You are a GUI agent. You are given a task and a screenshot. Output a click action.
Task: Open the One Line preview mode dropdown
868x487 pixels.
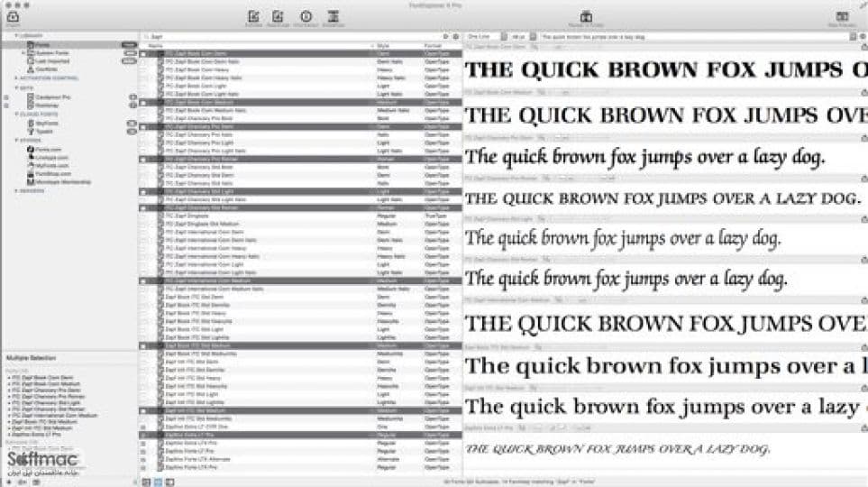(x=486, y=37)
